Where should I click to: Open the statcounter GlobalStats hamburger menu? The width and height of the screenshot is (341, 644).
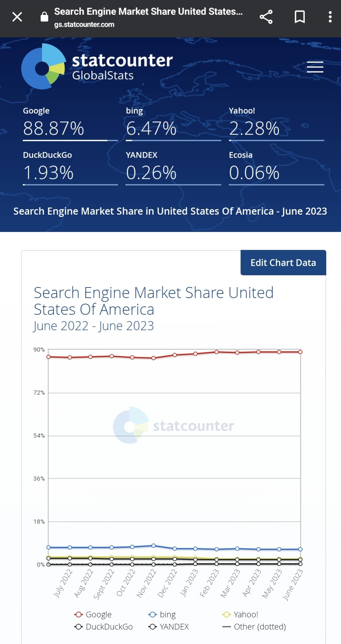(315, 67)
